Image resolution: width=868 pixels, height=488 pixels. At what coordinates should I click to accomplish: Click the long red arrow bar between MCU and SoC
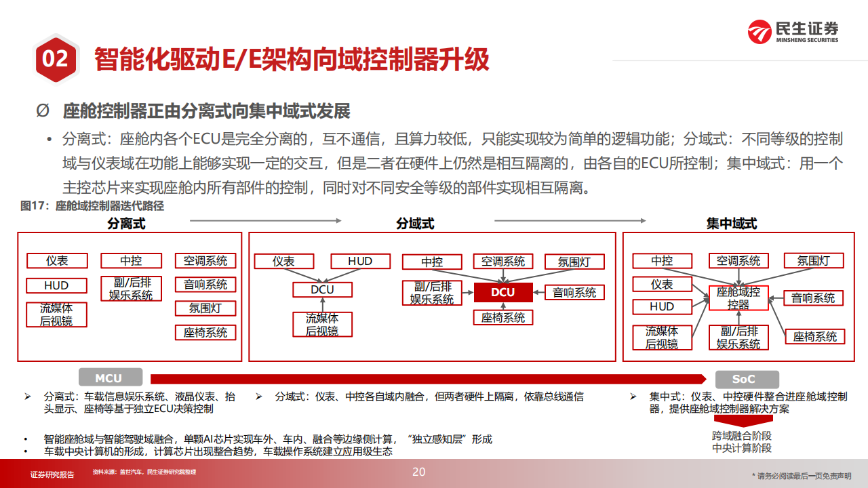(429, 379)
